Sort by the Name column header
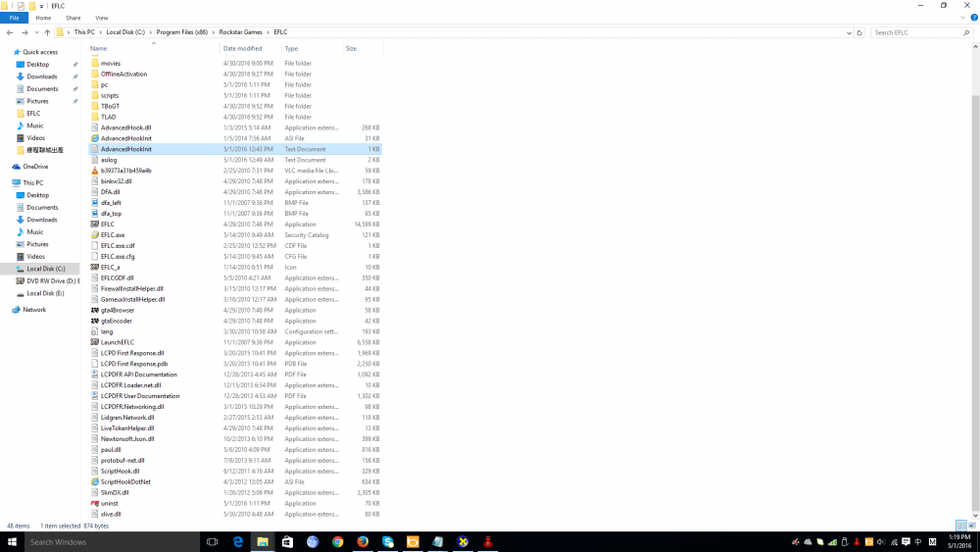 pyautogui.click(x=153, y=49)
